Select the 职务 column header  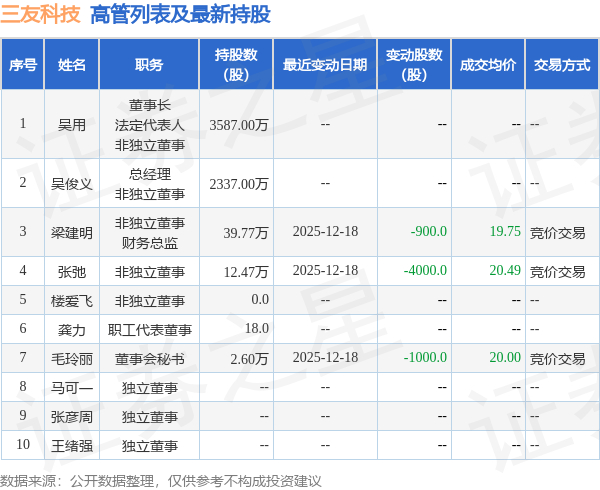pyautogui.click(x=149, y=65)
